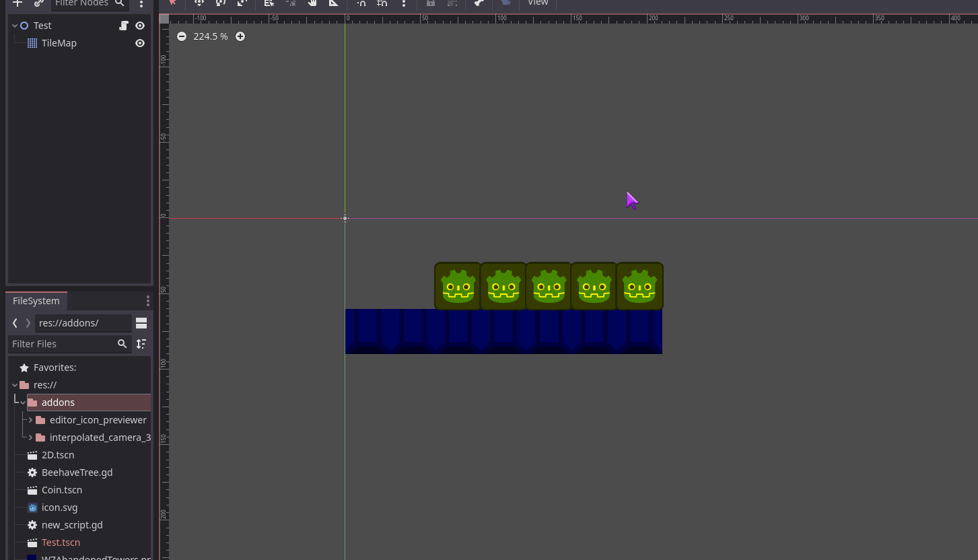Open the View menu
The width and height of the screenshot is (978, 560).
[537, 3]
